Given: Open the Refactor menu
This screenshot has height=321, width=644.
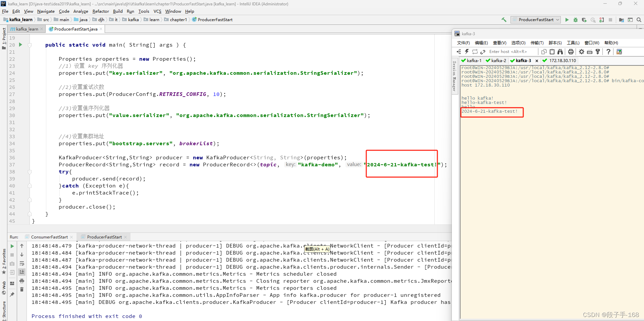Looking at the screenshot, I should pyautogui.click(x=100, y=11).
